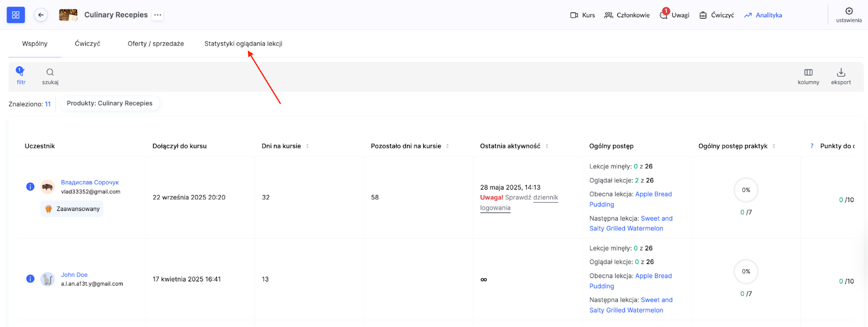Sort by Dni na kursie column
Screen dimensions: 868x327
point(307,146)
